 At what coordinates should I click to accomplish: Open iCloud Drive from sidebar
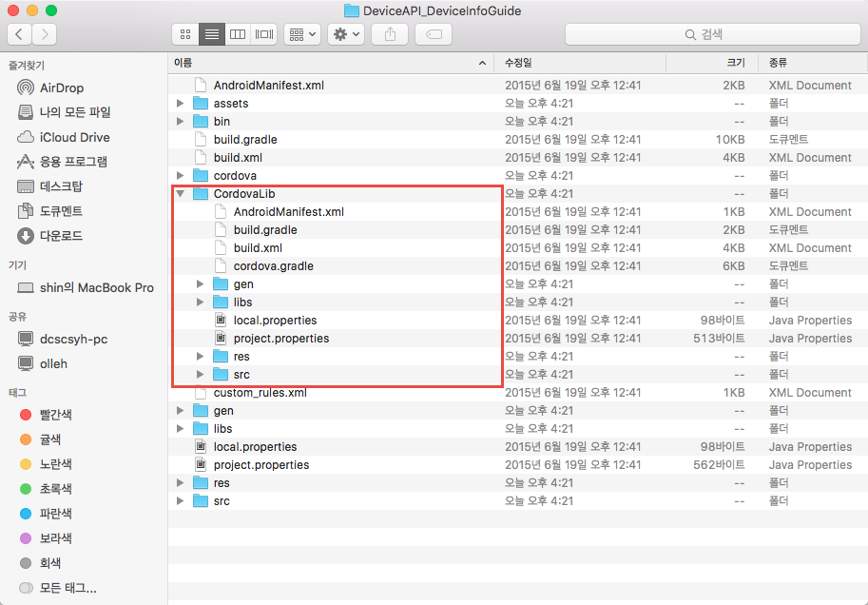click(74, 137)
